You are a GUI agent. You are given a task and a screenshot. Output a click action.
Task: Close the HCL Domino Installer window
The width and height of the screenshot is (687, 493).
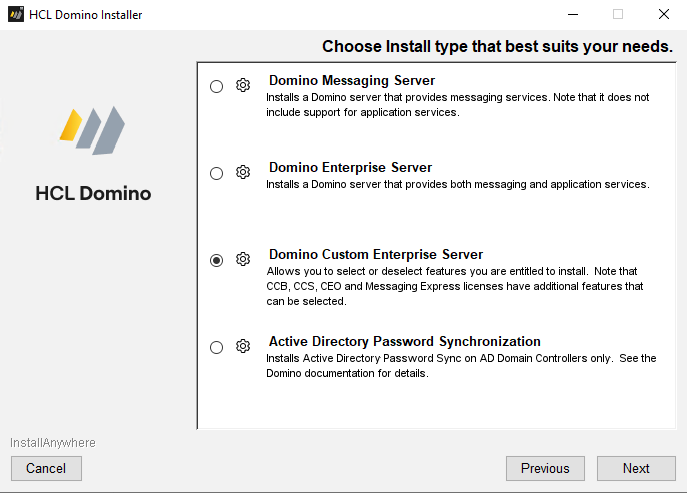(664, 14)
